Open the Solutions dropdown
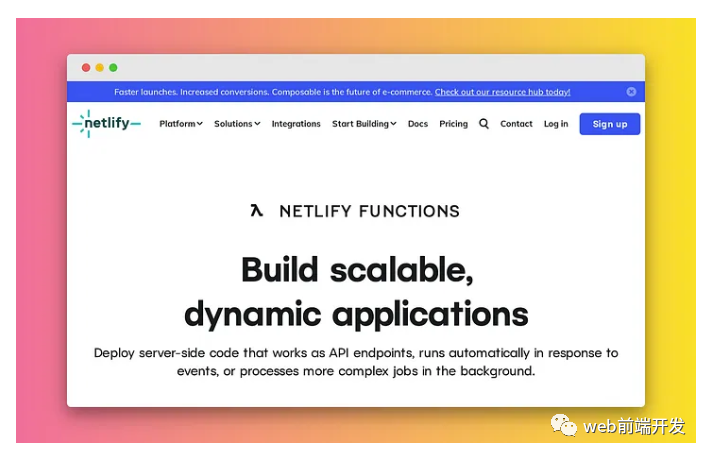The width and height of the screenshot is (708, 457). click(236, 124)
